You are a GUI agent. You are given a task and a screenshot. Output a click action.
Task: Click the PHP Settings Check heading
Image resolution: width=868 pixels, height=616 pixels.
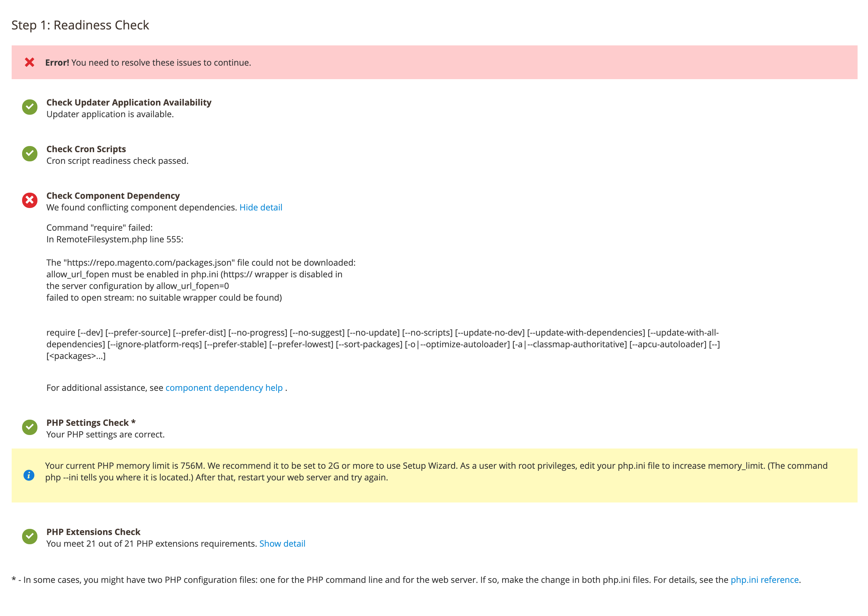coord(88,423)
